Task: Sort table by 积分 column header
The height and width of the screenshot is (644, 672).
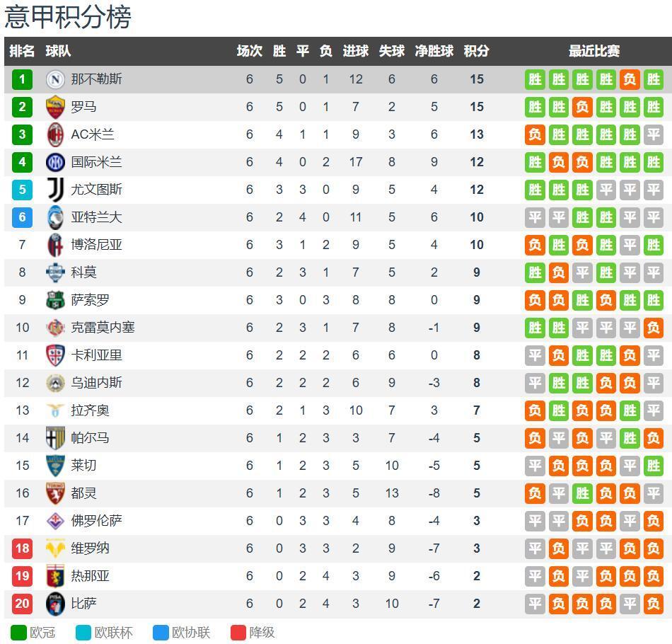Action: 476,51
